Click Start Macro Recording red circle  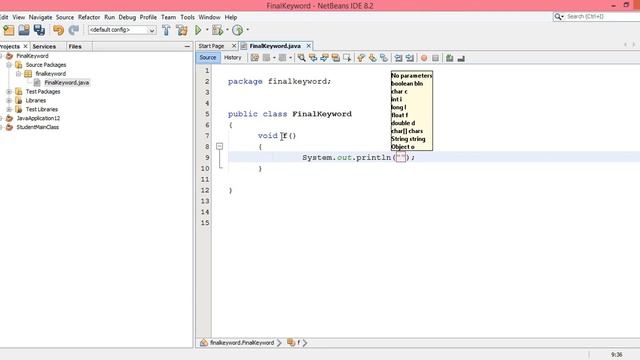click(x=424, y=58)
